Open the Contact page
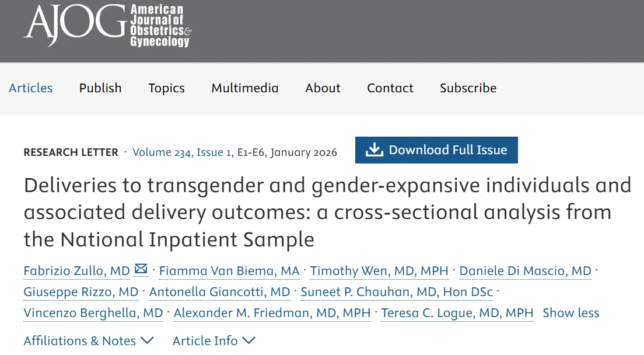 390,88
